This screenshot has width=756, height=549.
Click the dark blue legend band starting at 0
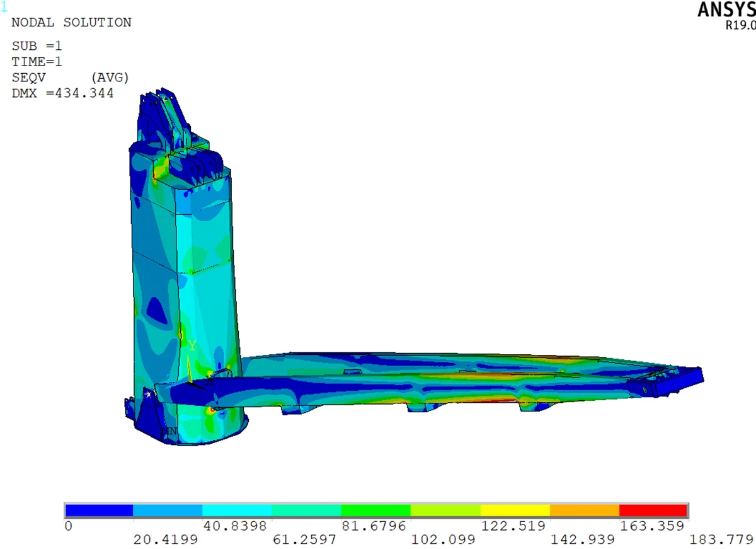(x=100, y=510)
